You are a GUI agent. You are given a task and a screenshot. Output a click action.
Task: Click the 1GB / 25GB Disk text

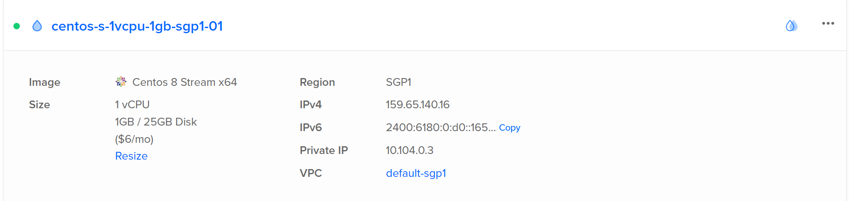tap(156, 122)
